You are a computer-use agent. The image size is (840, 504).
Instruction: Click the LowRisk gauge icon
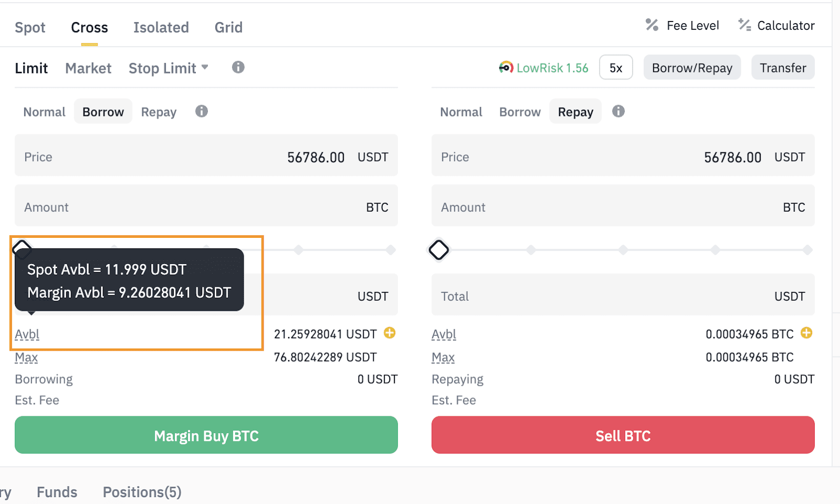point(506,68)
